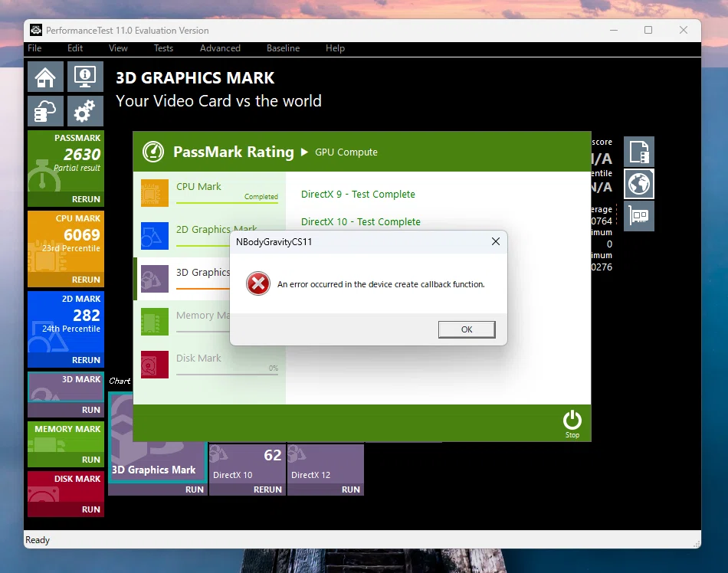Open the cloud baseline manager icon
Screen dimensions: 728x573
pos(45,111)
